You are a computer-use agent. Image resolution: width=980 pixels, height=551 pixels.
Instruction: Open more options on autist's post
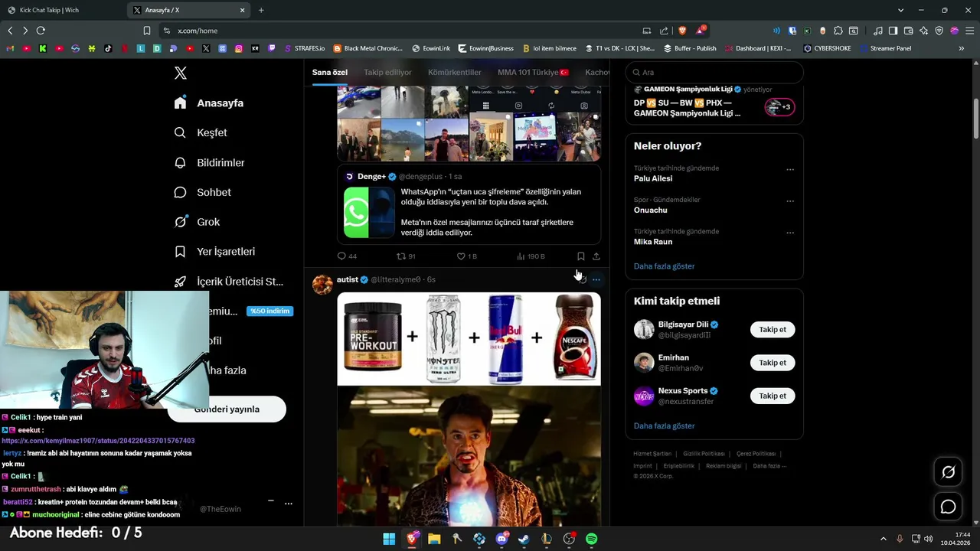pos(596,280)
